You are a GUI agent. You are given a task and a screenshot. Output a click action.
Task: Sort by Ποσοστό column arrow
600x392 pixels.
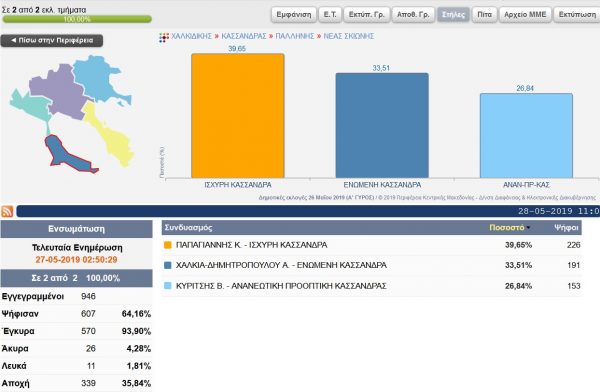pos(528,228)
